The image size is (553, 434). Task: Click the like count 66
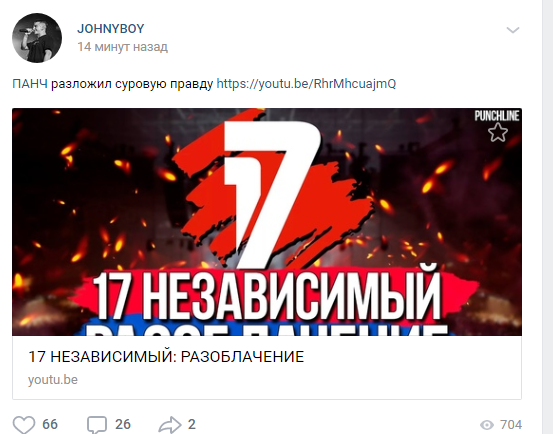(50, 424)
